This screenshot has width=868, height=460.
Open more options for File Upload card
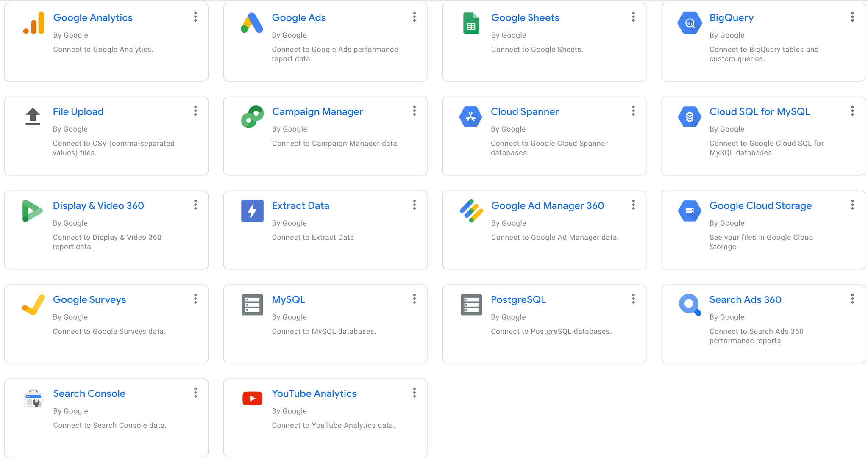195,111
